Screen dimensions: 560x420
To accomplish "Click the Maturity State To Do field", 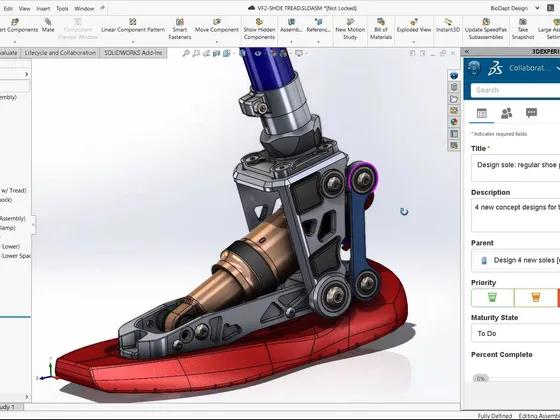I will pos(515,333).
